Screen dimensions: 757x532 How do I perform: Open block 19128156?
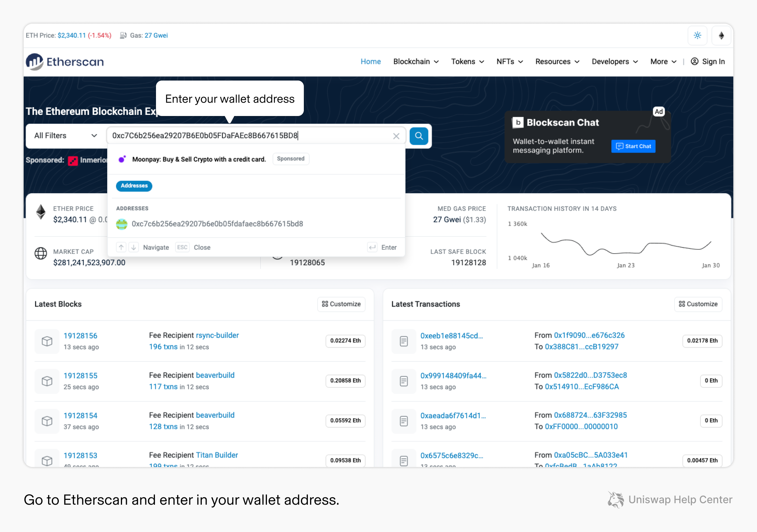[x=80, y=336]
